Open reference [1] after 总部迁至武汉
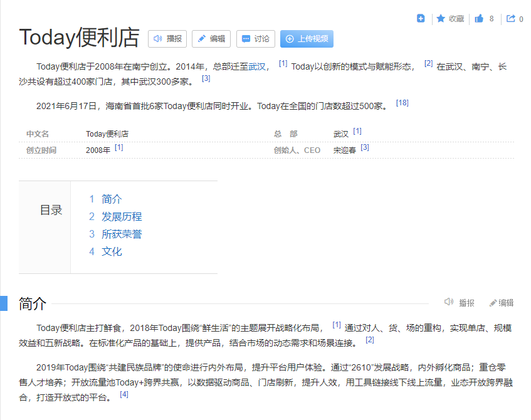Screen dimensions: 531x420 (283, 63)
